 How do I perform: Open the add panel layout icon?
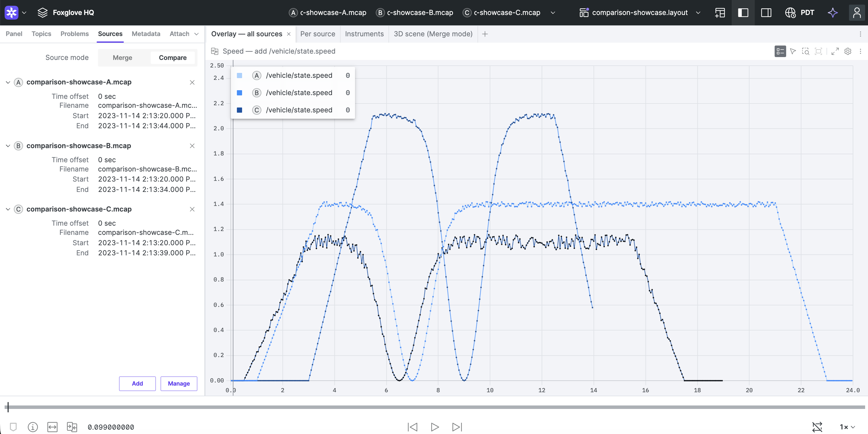(x=720, y=12)
